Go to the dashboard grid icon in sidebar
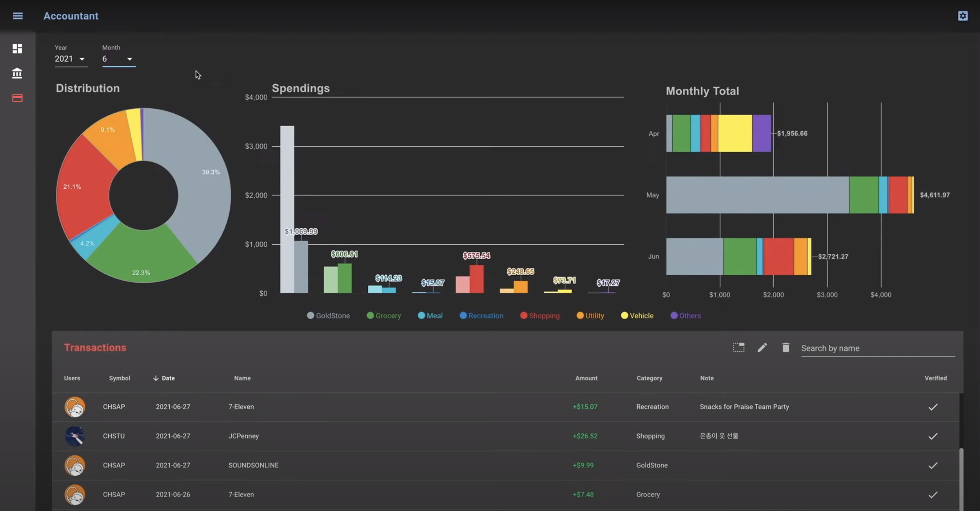980x511 pixels. 17,49
